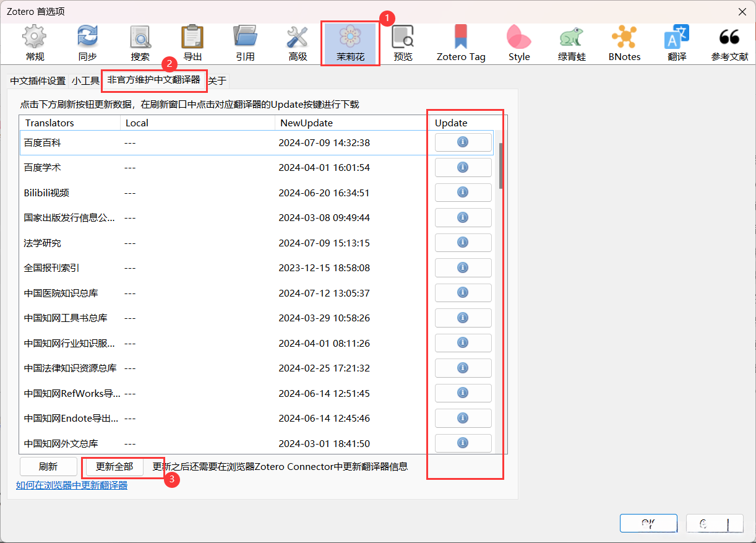Open the BNotes preferences pane
The image size is (756, 543).
pyautogui.click(x=624, y=43)
